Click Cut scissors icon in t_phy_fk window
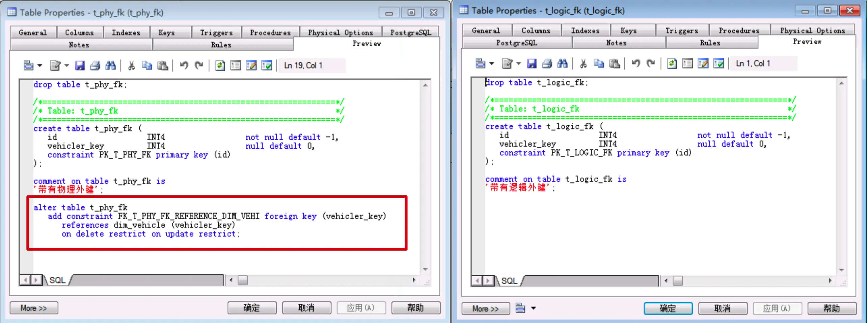This screenshot has height=323, width=868. (132, 65)
